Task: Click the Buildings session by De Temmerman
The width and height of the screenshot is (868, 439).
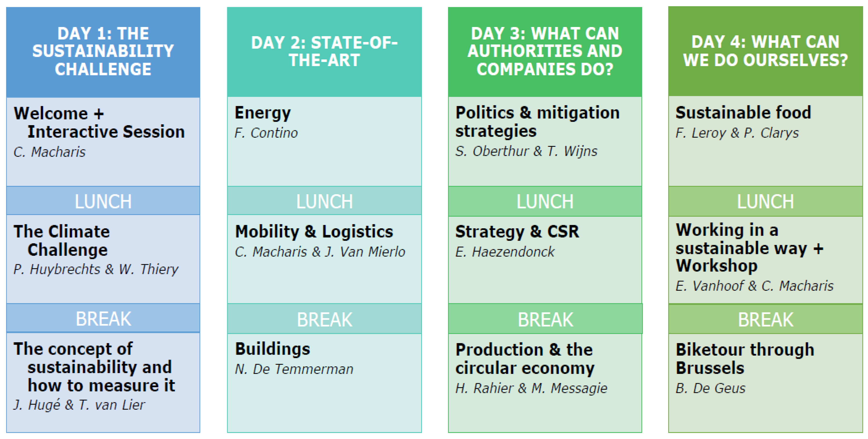Action: pos(324,383)
